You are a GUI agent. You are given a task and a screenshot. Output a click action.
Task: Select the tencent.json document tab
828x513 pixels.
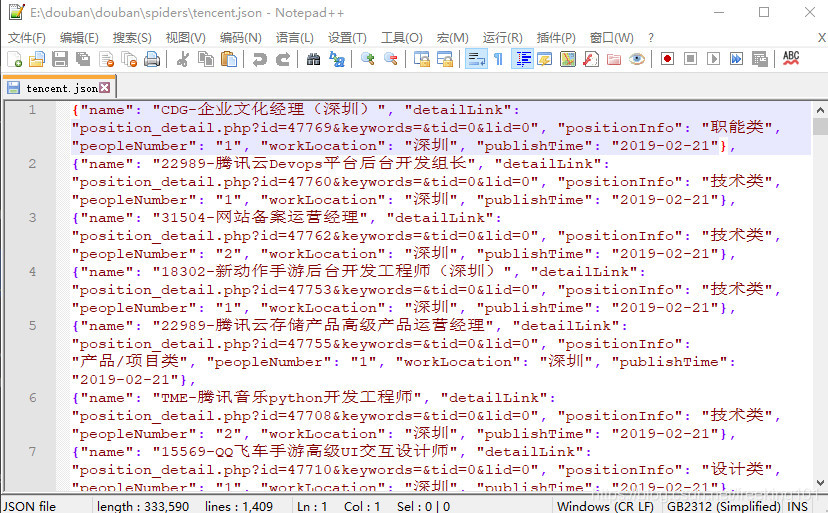point(59,88)
